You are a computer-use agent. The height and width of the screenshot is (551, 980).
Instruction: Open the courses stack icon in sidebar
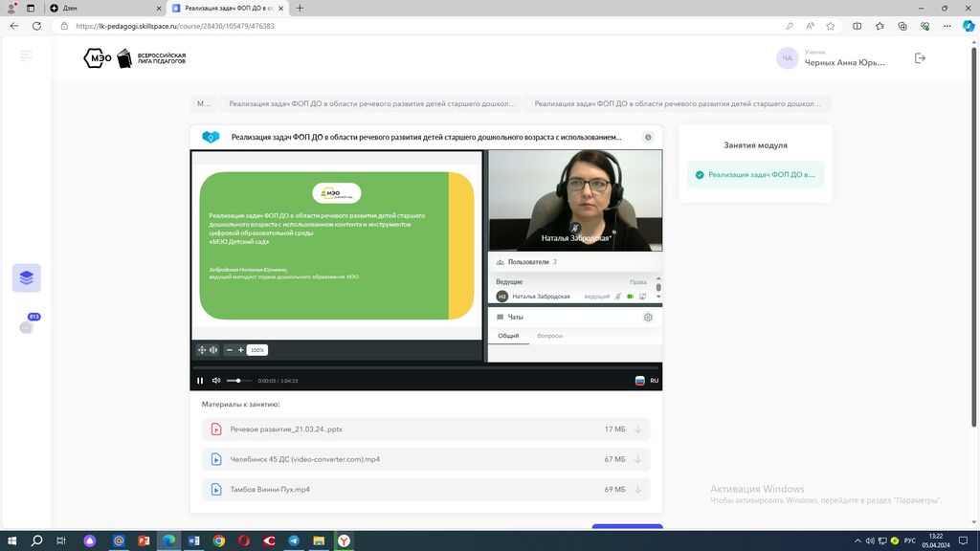pos(26,278)
